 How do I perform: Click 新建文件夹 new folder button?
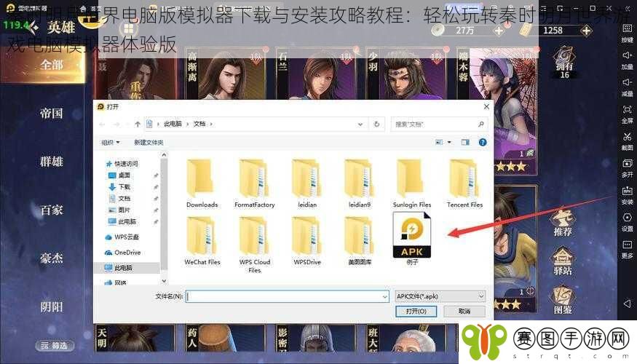point(149,143)
